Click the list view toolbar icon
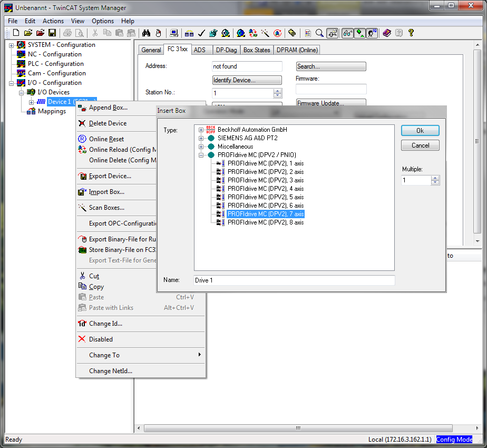The image size is (487, 448). [x=307, y=33]
